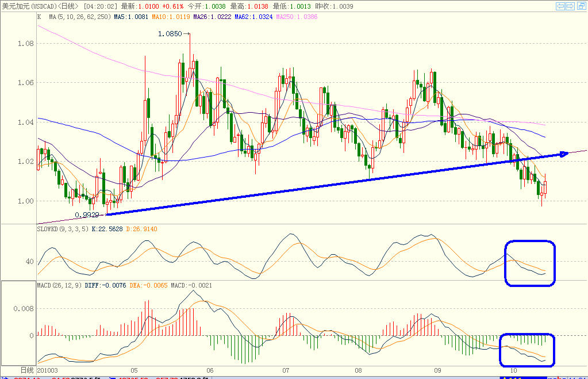Click the MA62:1.0324 value
Screen dimensions: 588x379
tap(253, 17)
